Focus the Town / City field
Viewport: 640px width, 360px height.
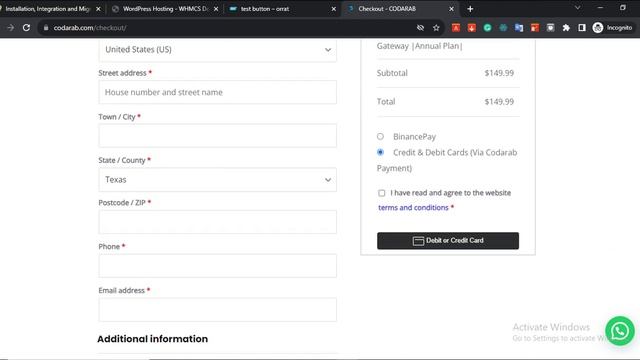pos(218,136)
